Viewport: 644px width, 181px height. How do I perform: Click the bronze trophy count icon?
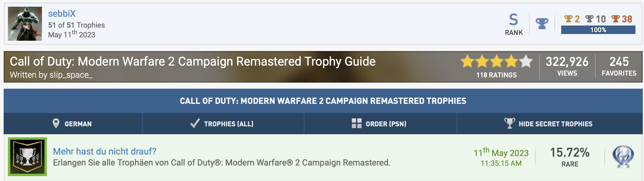615,19
